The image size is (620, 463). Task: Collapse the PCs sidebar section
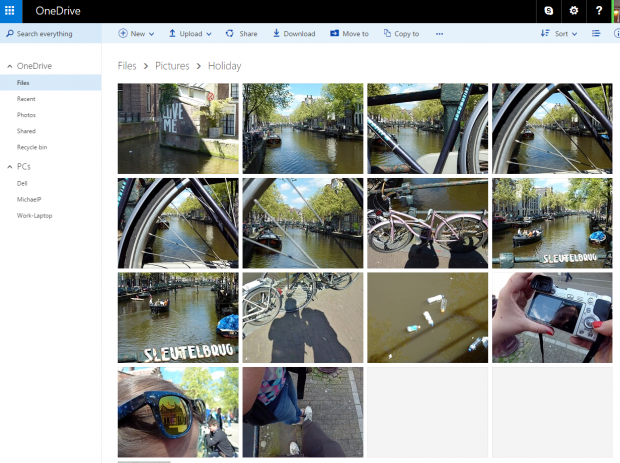tap(10, 167)
